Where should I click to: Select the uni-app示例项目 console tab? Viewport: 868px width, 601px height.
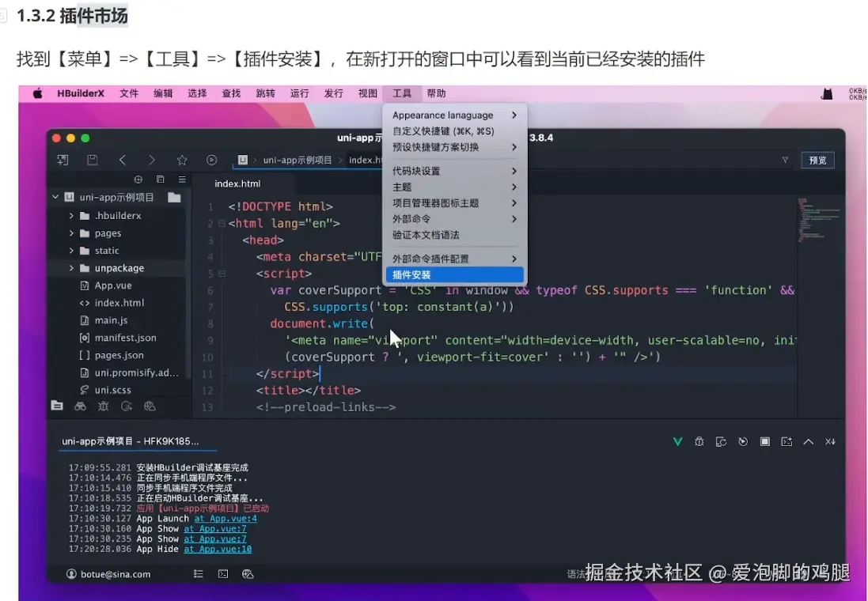[131, 441]
